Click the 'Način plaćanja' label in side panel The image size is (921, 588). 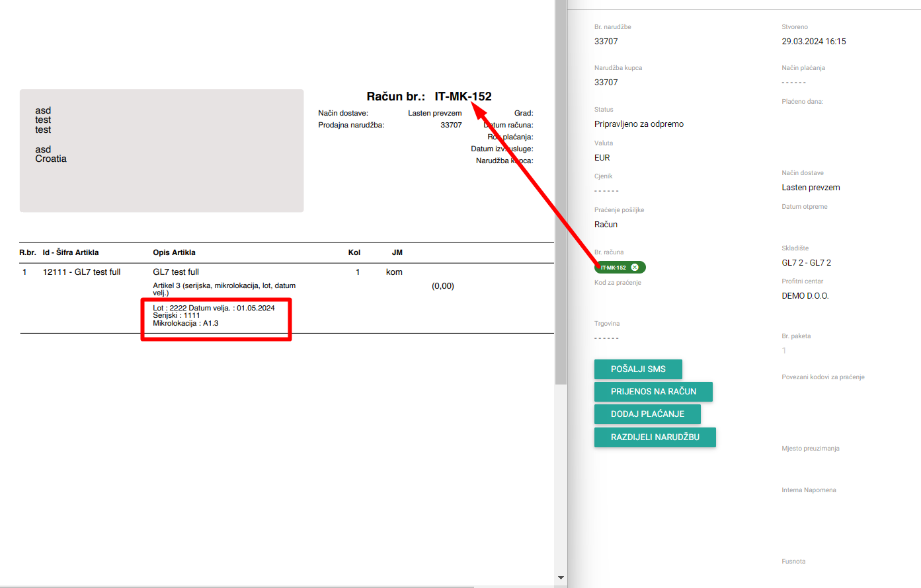tap(803, 68)
